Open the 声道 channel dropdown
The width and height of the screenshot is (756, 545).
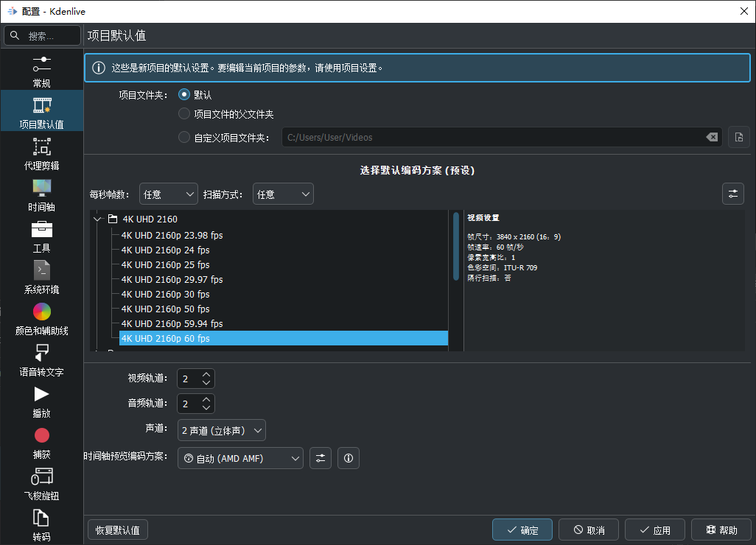221,430
